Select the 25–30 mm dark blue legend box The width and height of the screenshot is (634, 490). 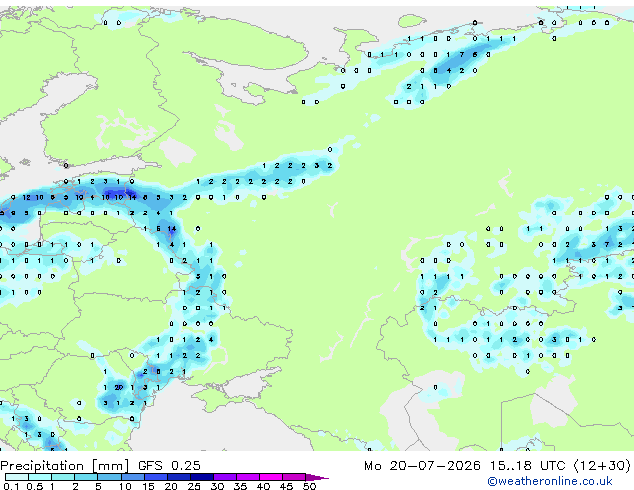202,477
